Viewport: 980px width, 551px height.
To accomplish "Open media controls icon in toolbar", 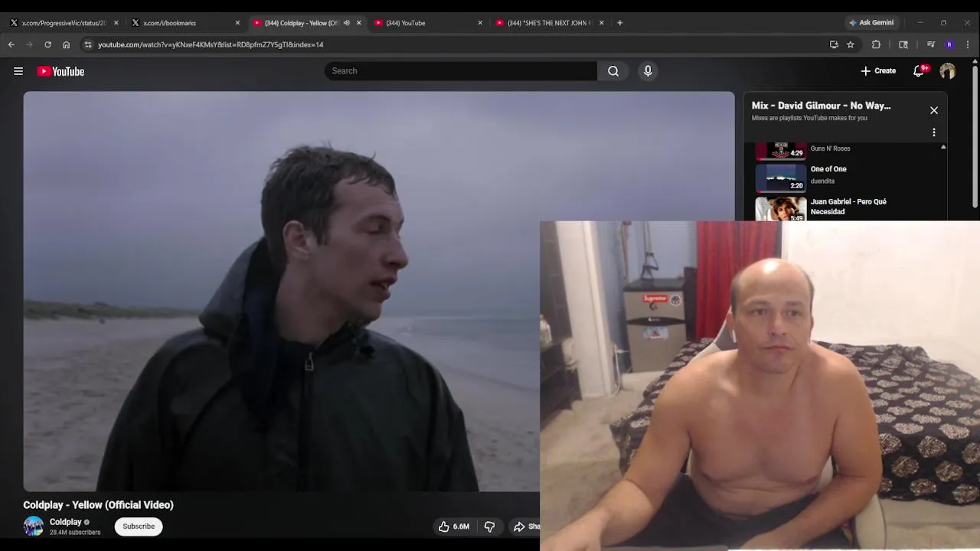I will click(x=931, y=44).
